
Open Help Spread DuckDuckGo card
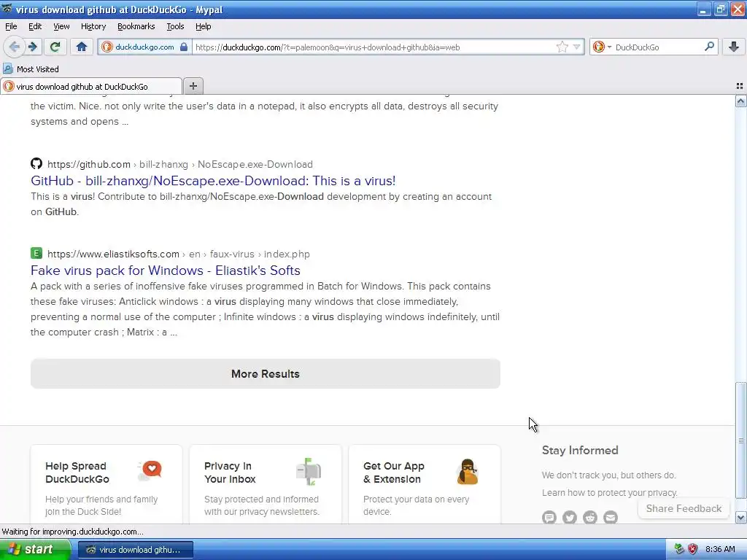point(107,484)
